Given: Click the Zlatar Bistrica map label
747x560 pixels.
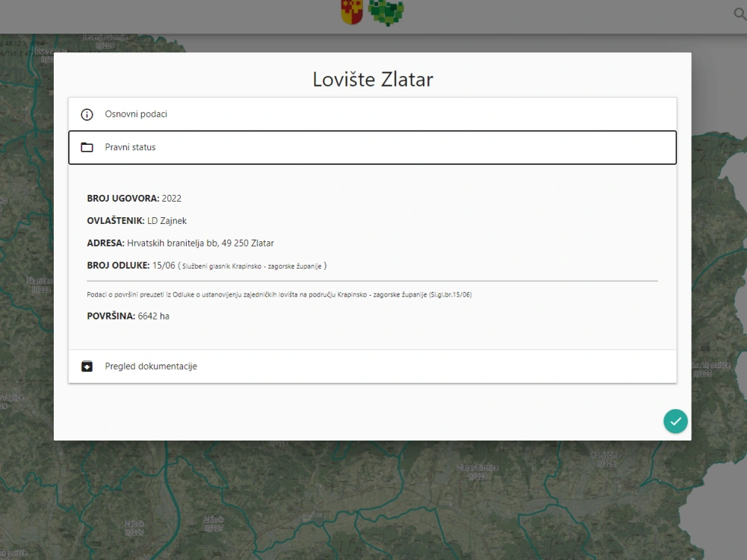Looking at the screenshot, I should [x=478, y=471].
